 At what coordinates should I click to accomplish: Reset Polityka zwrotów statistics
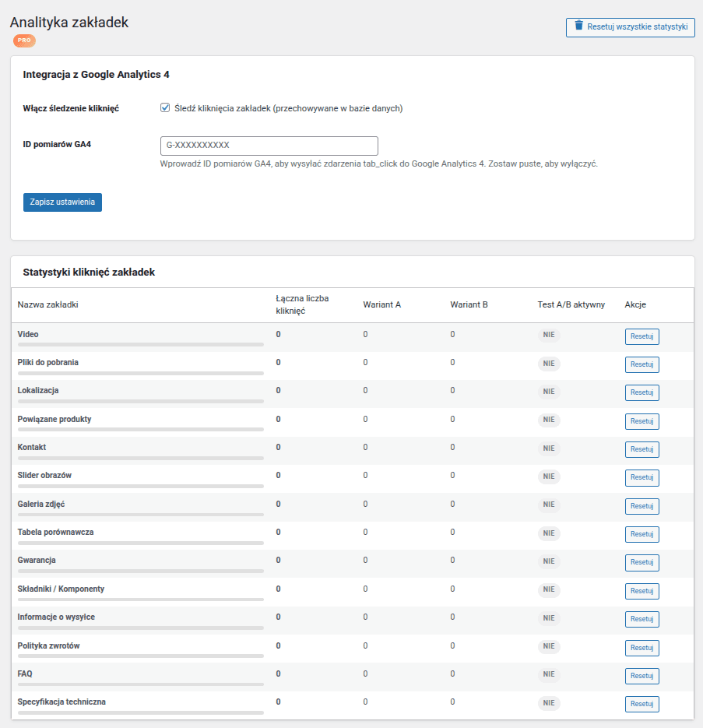(641, 648)
